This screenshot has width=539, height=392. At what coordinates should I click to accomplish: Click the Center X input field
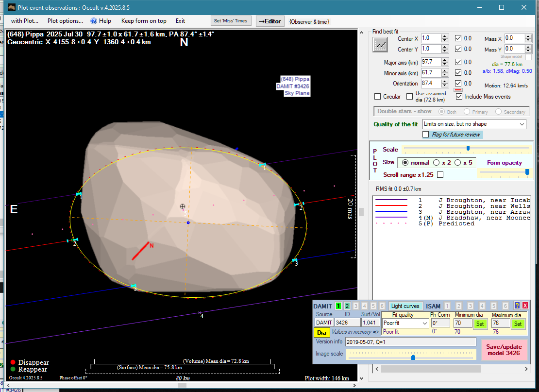[x=430, y=38]
